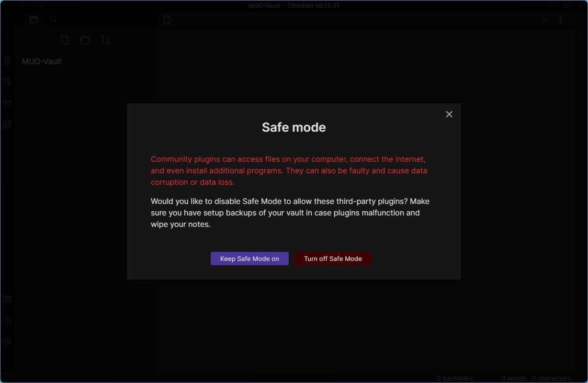588x383 pixels.
Task: Open Settings gear icon
Action: tap(7, 341)
